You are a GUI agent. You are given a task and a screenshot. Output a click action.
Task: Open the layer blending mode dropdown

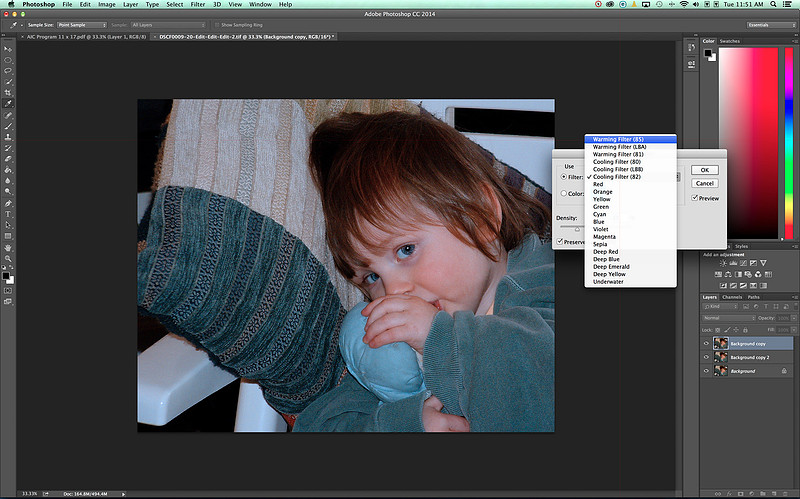728,318
